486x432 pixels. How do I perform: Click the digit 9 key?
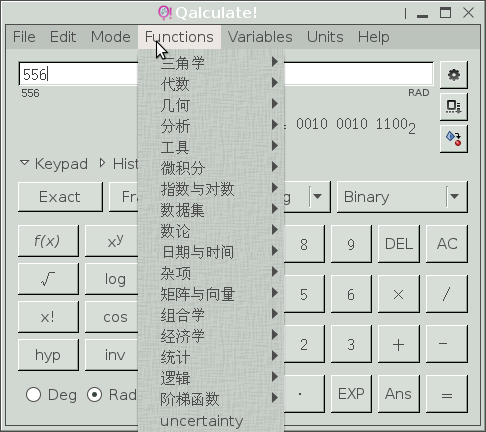351,244
